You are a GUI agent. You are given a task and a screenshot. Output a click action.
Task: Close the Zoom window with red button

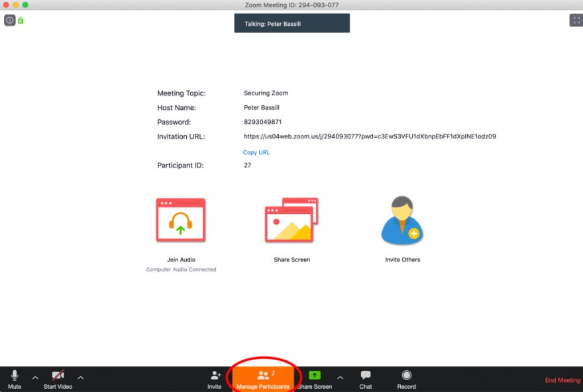[6, 5]
